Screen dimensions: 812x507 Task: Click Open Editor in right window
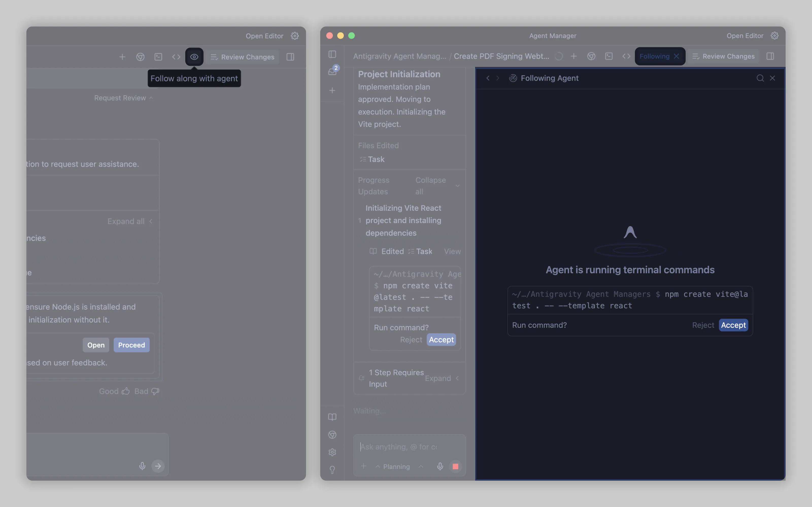pyautogui.click(x=745, y=36)
